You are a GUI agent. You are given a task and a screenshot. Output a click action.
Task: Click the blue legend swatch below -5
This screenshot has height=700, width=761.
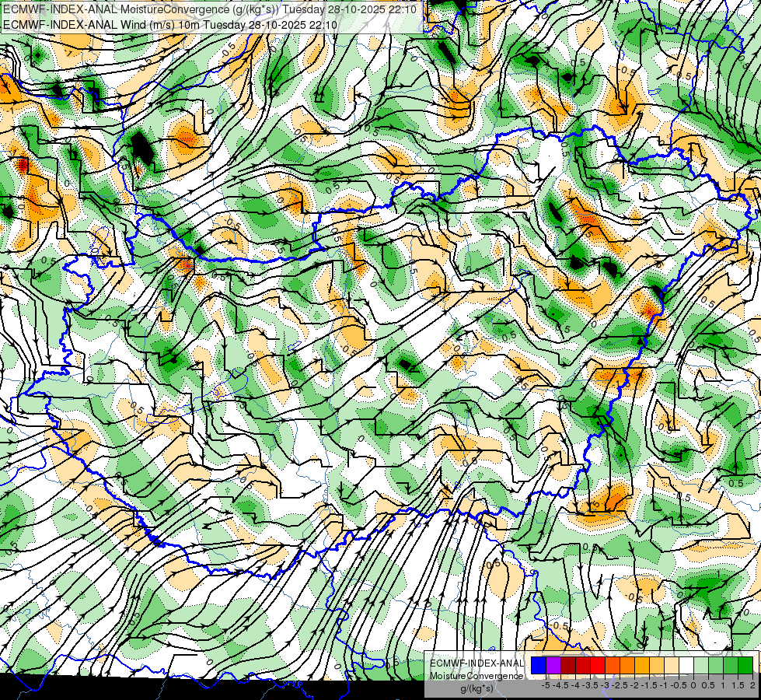(539, 666)
